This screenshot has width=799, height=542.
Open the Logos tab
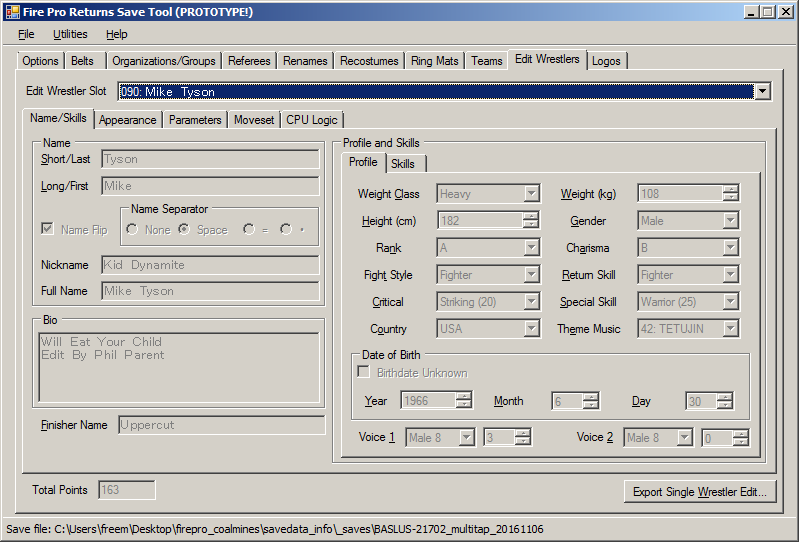coord(606,61)
